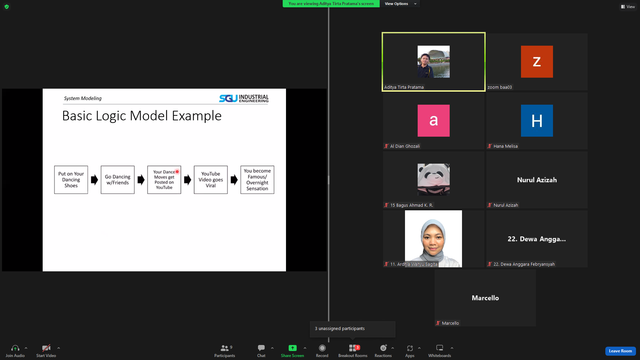
Task: Select Nurul Azizah's participant tile
Action: (x=537, y=180)
